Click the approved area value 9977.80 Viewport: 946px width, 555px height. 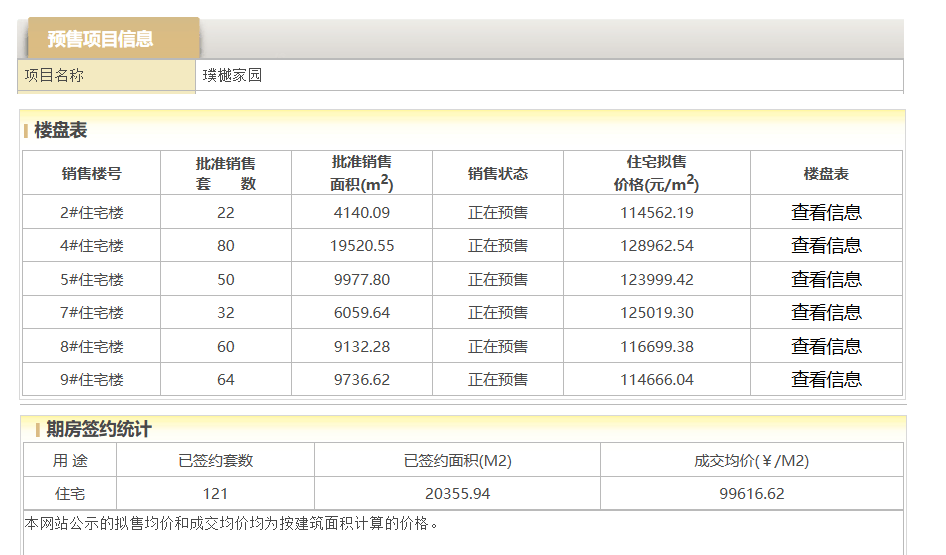tap(361, 279)
